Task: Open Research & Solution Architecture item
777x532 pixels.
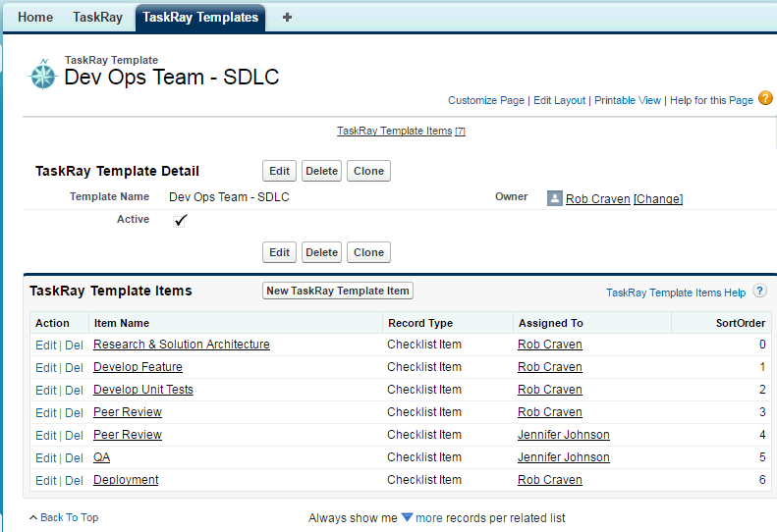Action: click(x=182, y=345)
